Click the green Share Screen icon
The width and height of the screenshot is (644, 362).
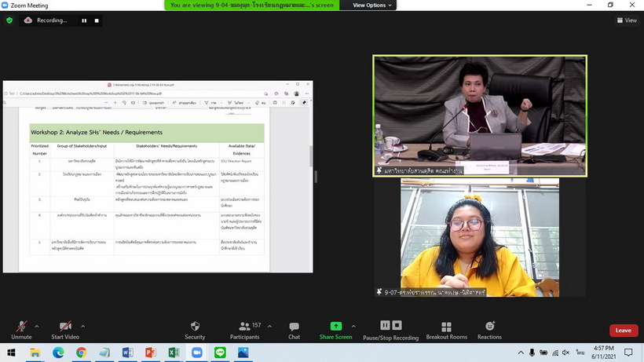click(x=335, y=326)
